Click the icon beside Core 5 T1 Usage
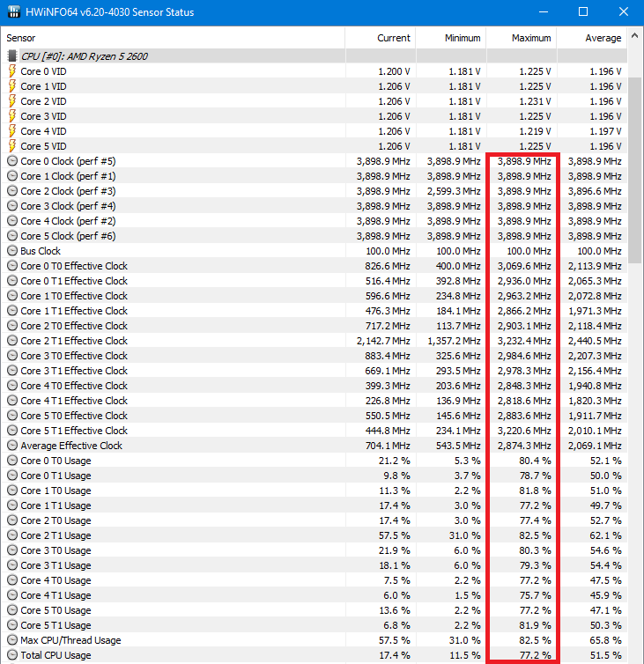The height and width of the screenshot is (664, 644). (12, 625)
